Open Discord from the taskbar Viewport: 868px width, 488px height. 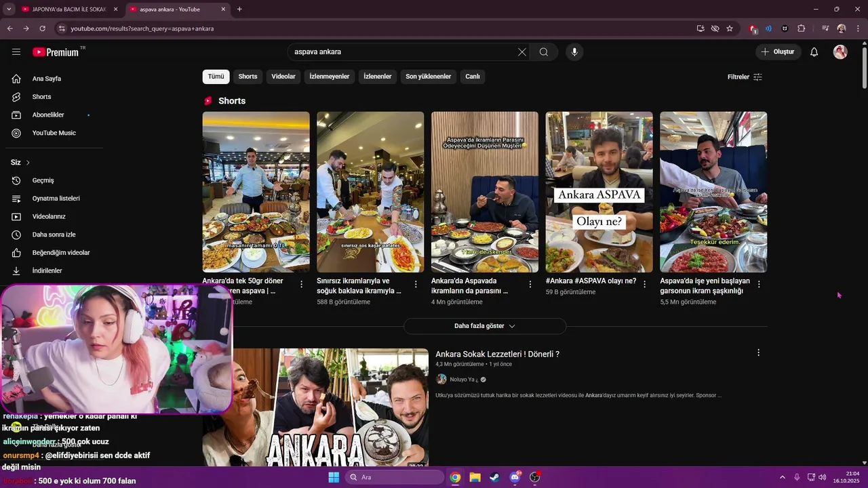[515, 477]
